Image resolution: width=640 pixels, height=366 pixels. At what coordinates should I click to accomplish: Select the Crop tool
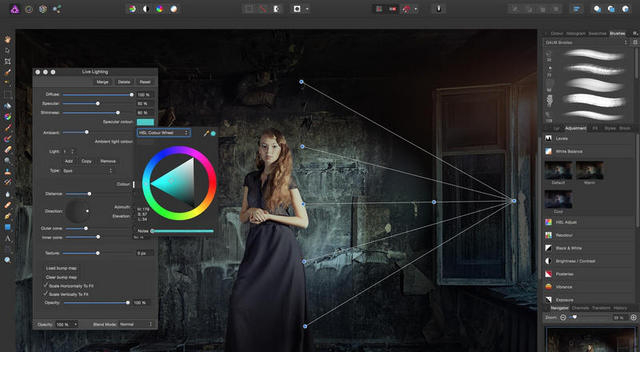point(7,61)
